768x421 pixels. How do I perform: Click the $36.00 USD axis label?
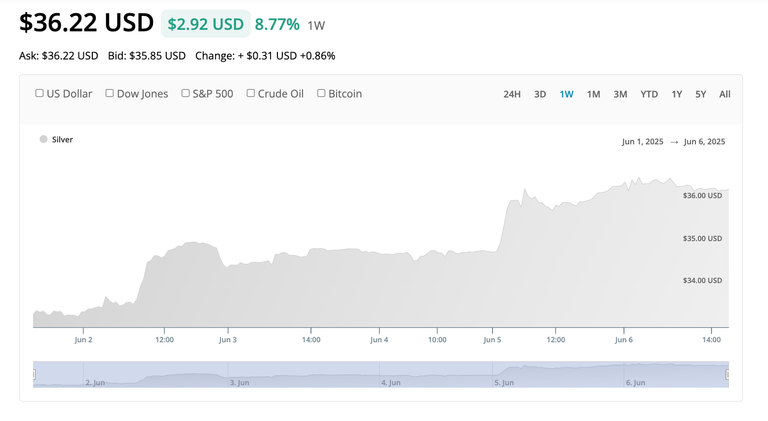point(702,195)
